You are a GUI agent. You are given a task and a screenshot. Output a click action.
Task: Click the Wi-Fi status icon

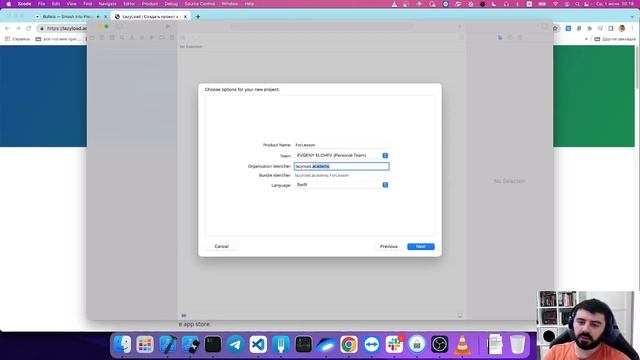pyautogui.click(x=556, y=4)
